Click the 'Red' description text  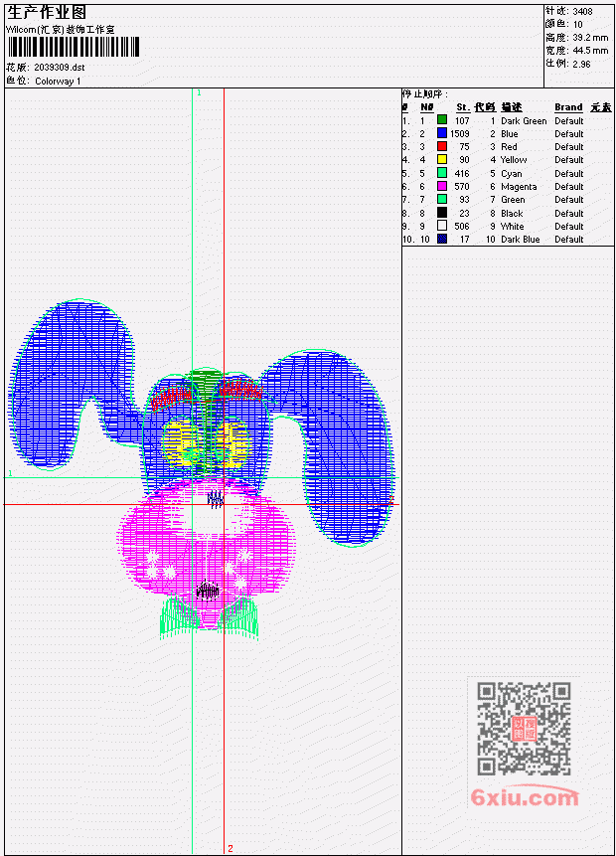[x=509, y=147]
